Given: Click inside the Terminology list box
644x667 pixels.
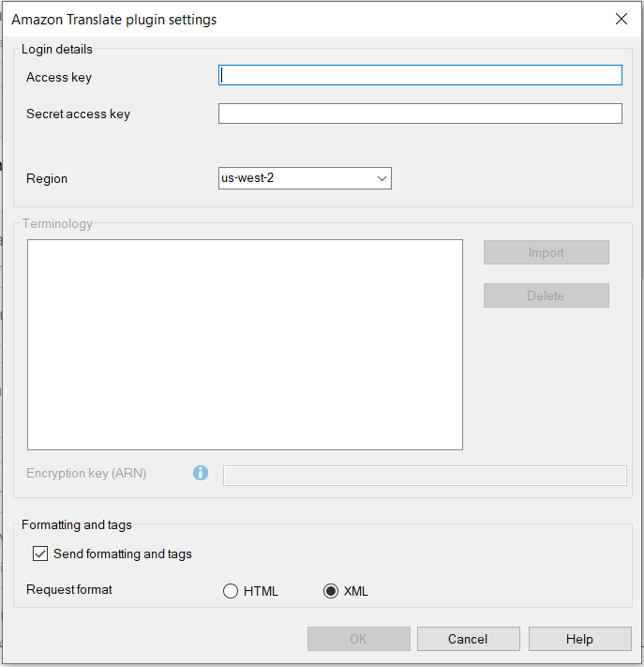Looking at the screenshot, I should point(245,344).
